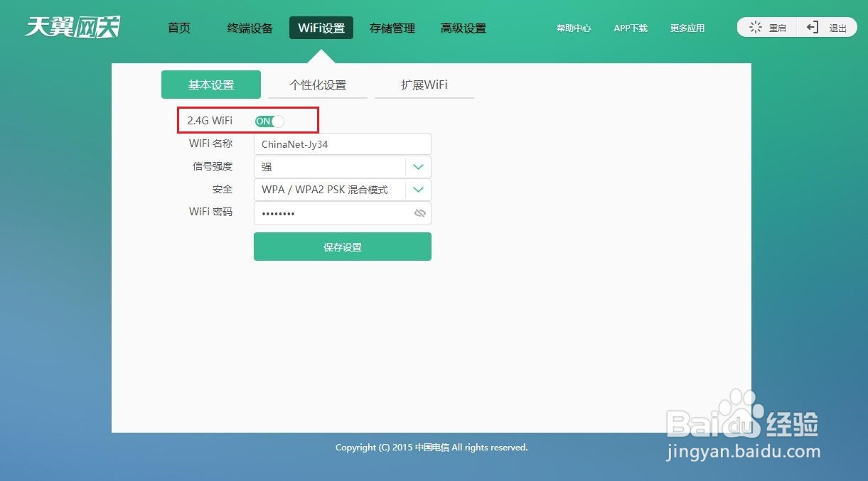Viewport: 868px width, 481px height.
Task: Click the 天翼网关 gateway logo
Action: coord(71,26)
